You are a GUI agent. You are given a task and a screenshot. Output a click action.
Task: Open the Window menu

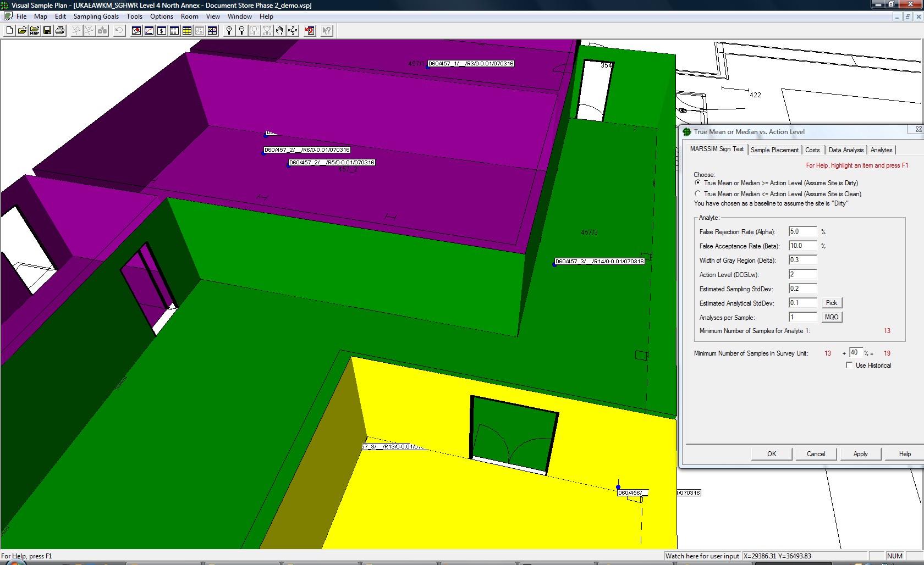click(x=240, y=16)
